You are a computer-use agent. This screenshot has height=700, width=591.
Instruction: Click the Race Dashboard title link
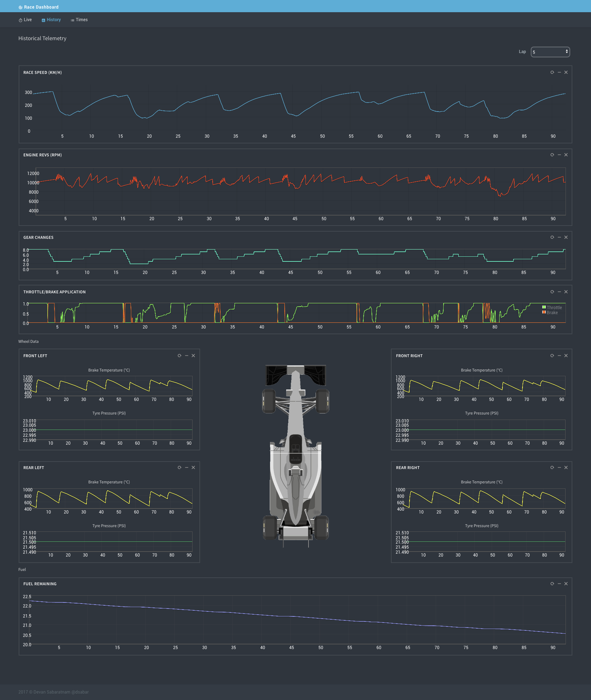[39, 7]
